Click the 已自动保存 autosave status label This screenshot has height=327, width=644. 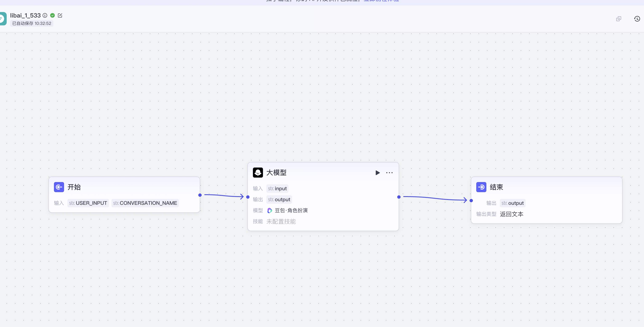(x=32, y=24)
